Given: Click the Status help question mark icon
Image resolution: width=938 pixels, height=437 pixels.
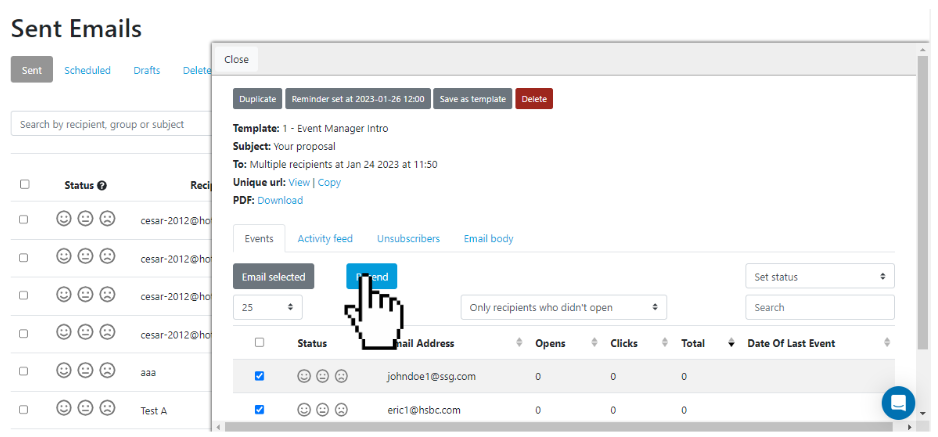Looking at the screenshot, I should pos(102,185).
